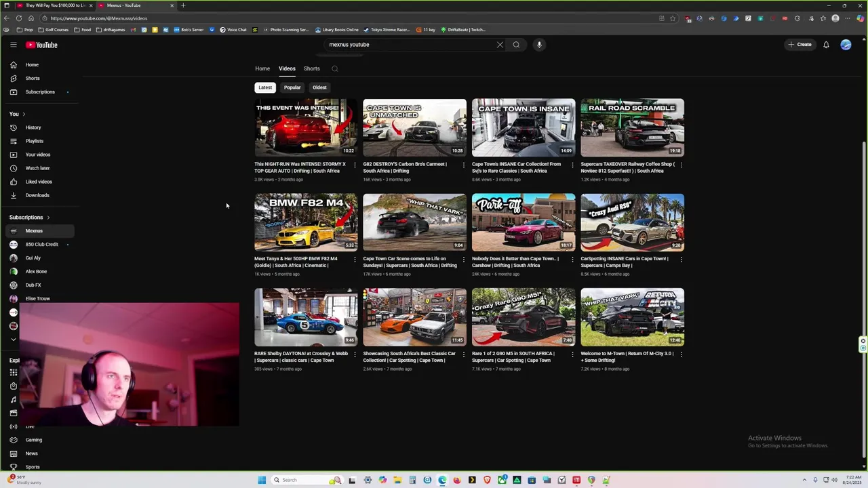This screenshot has width=868, height=488.
Task: Click the channel search magnifier
Action: [334, 68]
